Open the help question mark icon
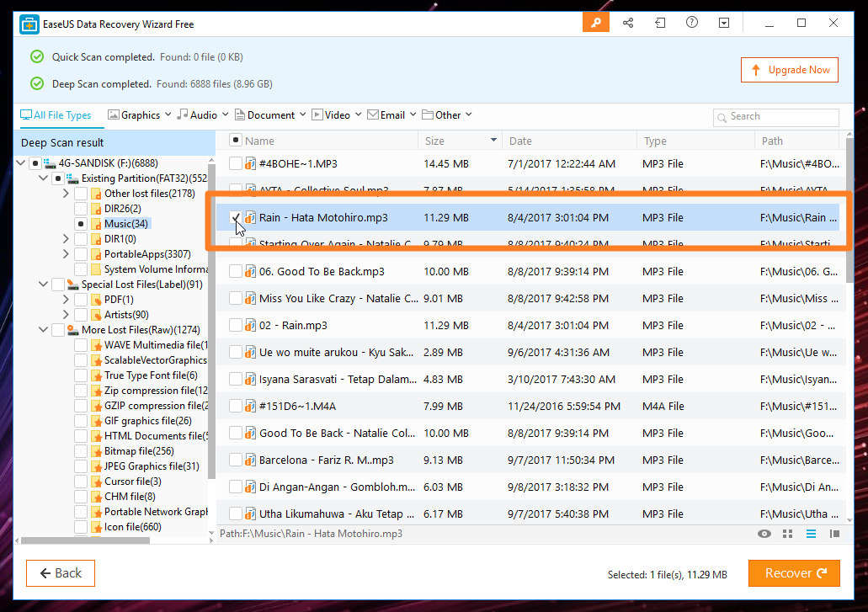The height and width of the screenshot is (612, 868). point(692,23)
